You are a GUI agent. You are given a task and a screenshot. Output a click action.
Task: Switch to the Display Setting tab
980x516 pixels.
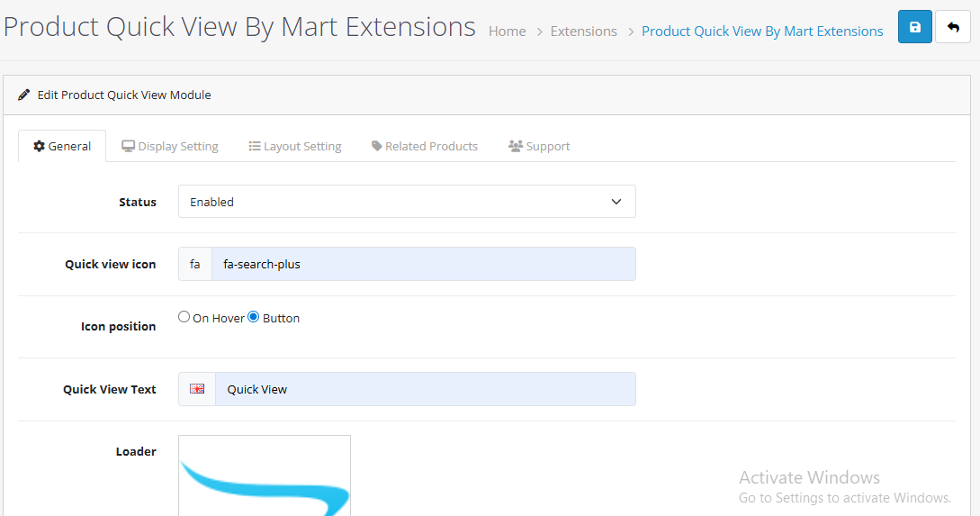[x=177, y=146]
